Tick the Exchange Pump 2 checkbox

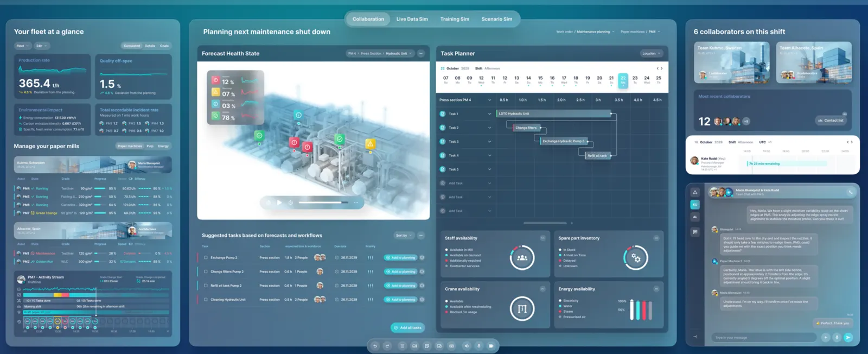point(206,258)
